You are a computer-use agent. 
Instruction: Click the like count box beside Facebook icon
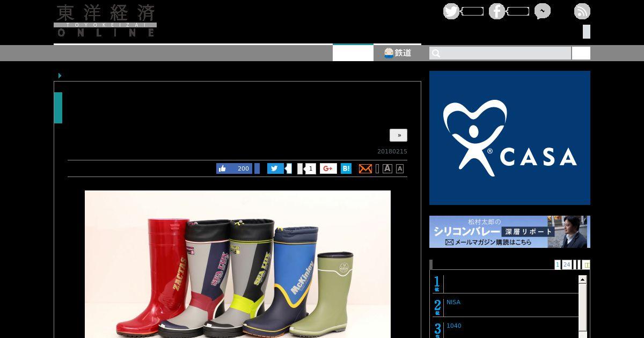click(x=518, y=11)
